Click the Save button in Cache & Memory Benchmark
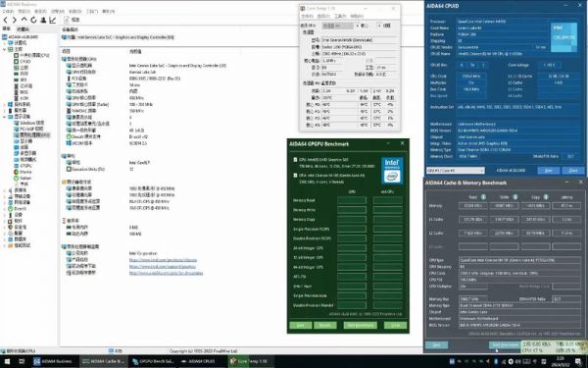 [436, 344]
